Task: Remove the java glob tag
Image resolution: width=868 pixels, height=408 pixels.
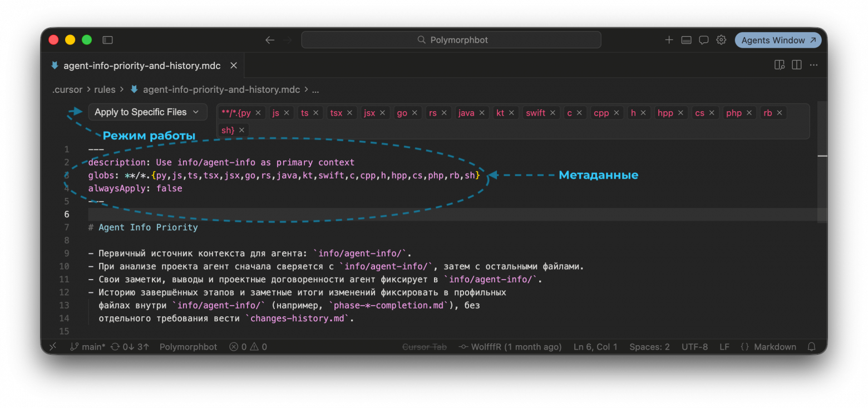Action: click(482, 113)
